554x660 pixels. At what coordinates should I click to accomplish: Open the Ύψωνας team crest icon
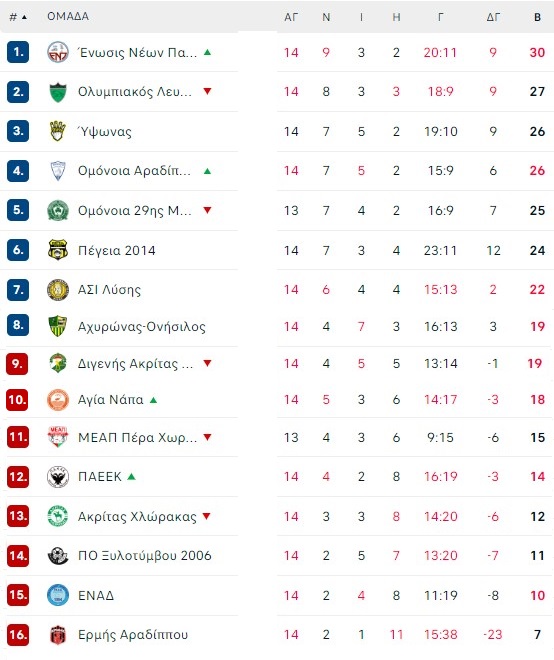tap(58, 131)
